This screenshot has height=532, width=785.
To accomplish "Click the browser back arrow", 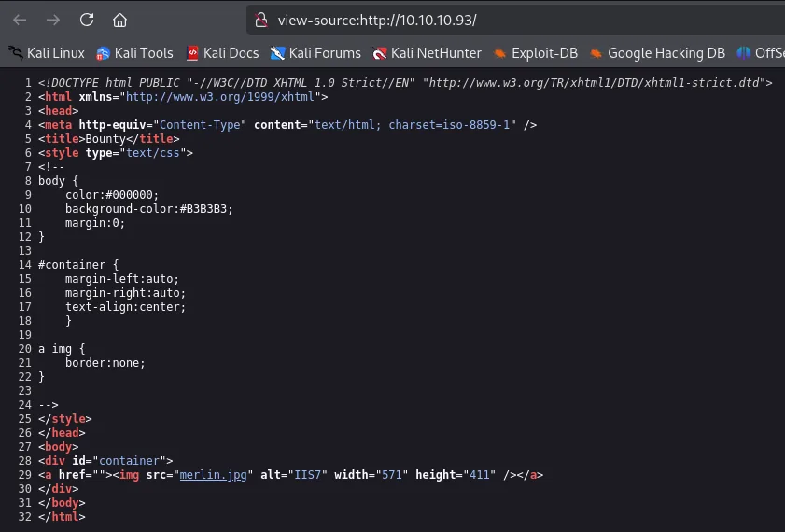I will click(20, 20).
